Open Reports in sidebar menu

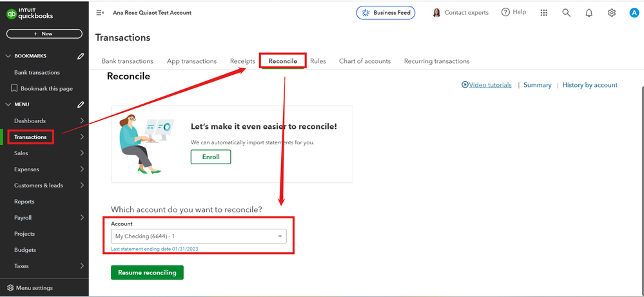[24, 202]
